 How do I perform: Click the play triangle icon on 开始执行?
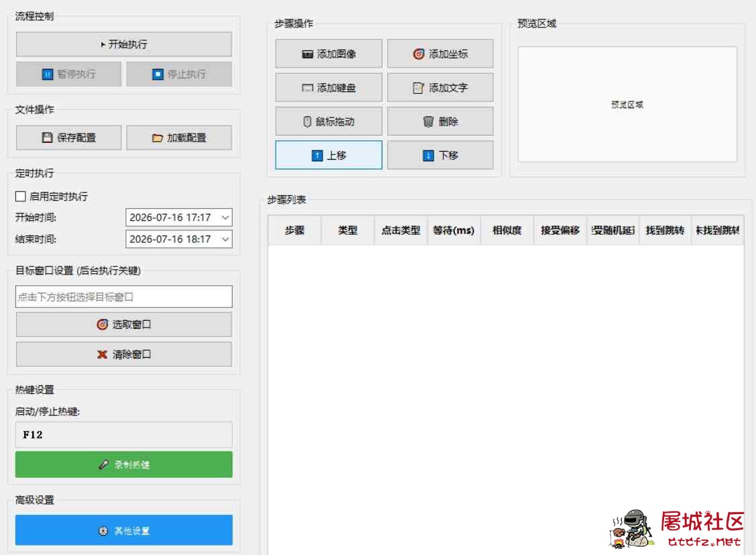point(103,44)
